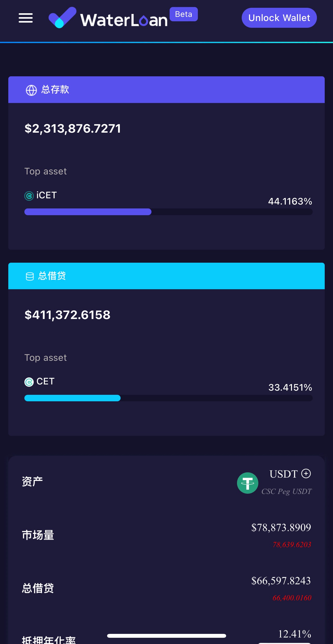The image size is (333, 644).
Task: Click the WaterLoan brand name text
Action: [x=124, y=20]
